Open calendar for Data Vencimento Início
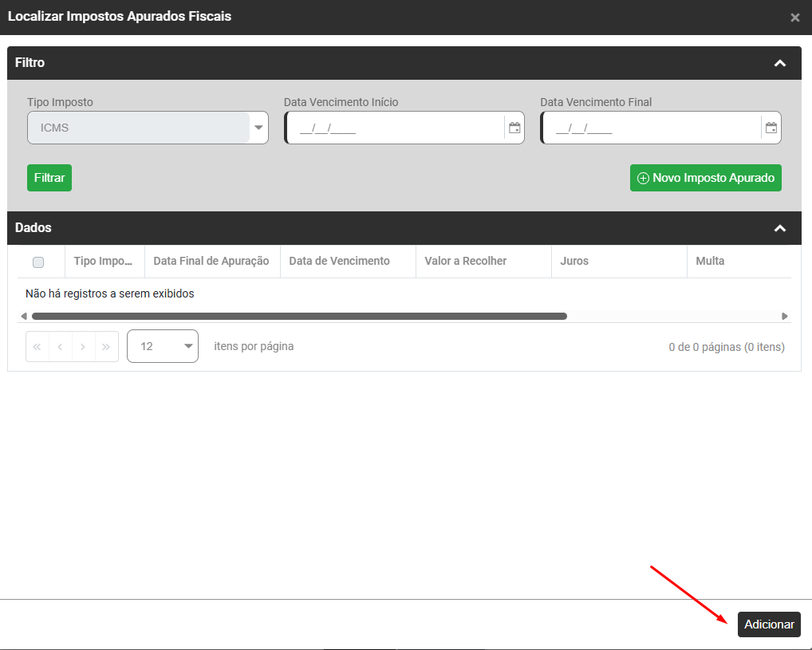This screenshot has height=650, width=812. pyautogui.click(x=514, y=128)
